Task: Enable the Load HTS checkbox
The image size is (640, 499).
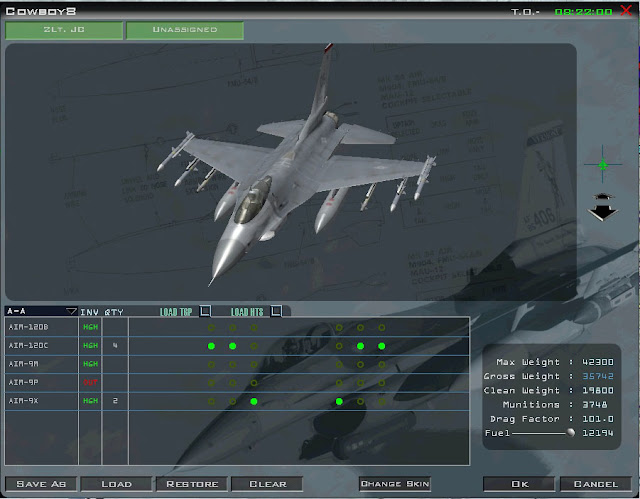Action: [x=276, y=311]
